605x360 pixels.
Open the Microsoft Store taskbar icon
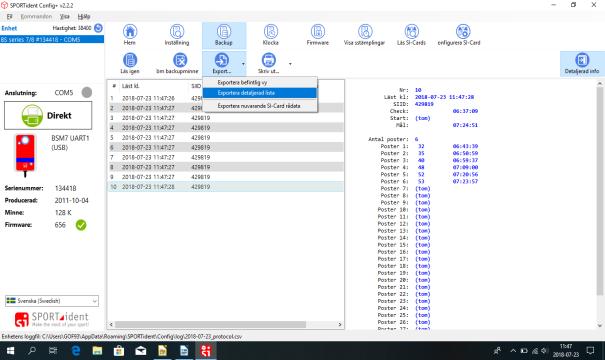pos(119,351)
